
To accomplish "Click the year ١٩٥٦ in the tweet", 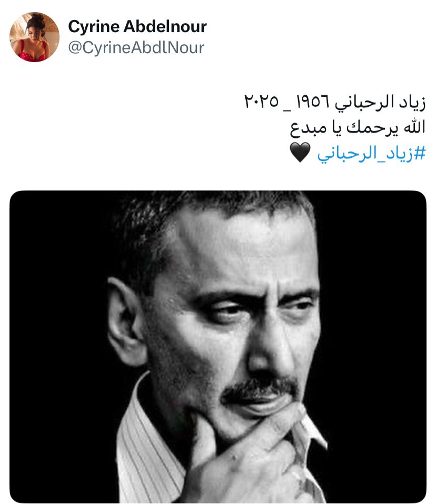I will pyautogui.click(x=313, y=102).
